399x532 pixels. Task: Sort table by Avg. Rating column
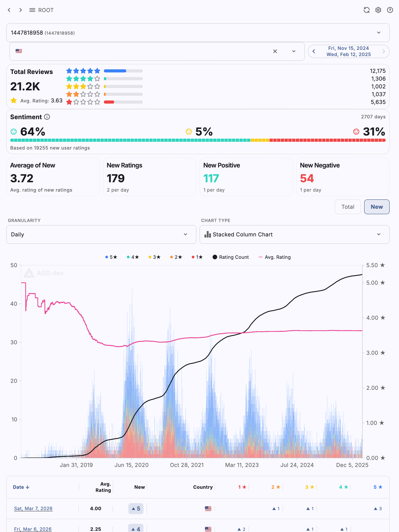click(103, 487)
